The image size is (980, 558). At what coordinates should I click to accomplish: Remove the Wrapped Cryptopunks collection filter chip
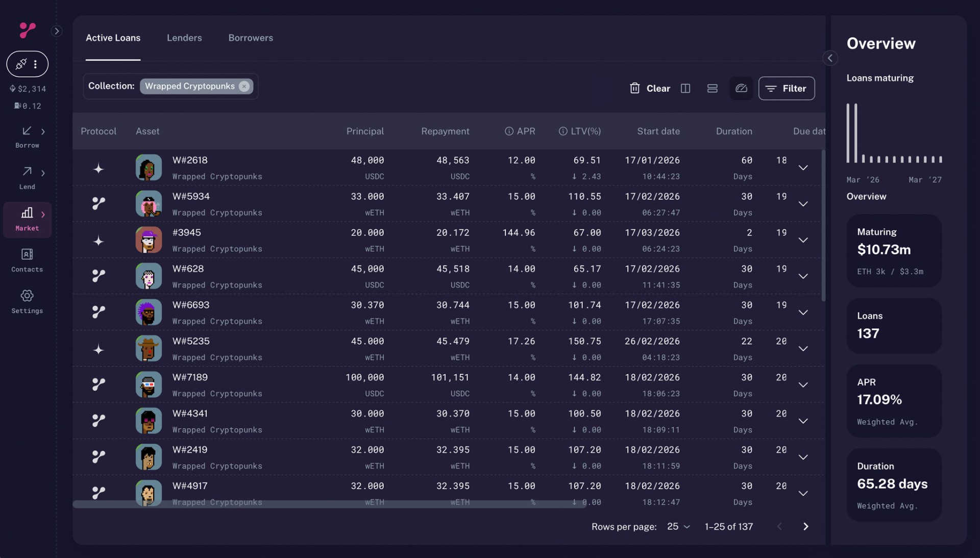243,86
